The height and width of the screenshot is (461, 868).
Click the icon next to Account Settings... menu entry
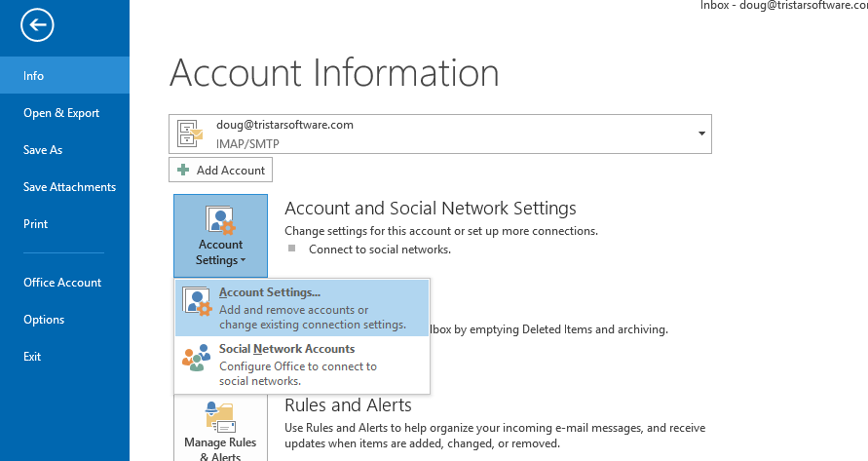197,302
